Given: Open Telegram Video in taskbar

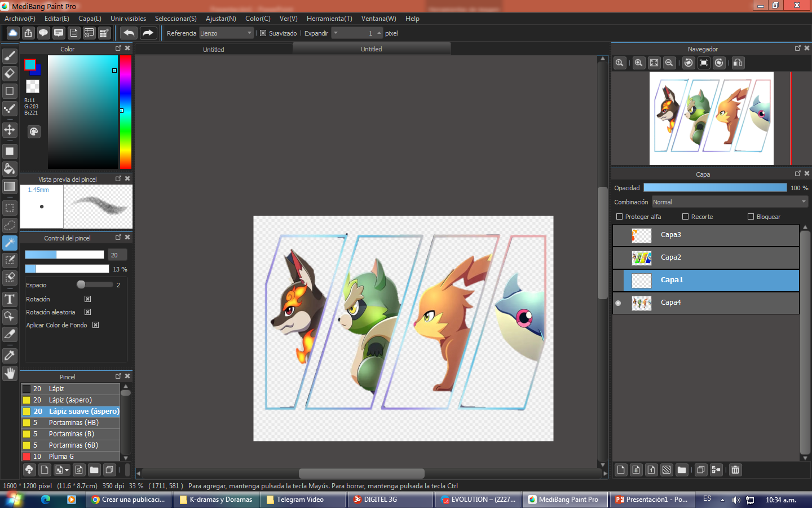Looking at the screenshot, I should coord(303,500).
